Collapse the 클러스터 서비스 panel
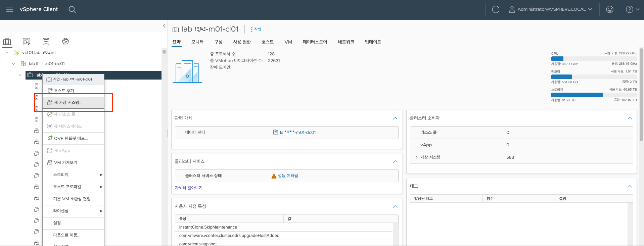 [x=395, y=161]
